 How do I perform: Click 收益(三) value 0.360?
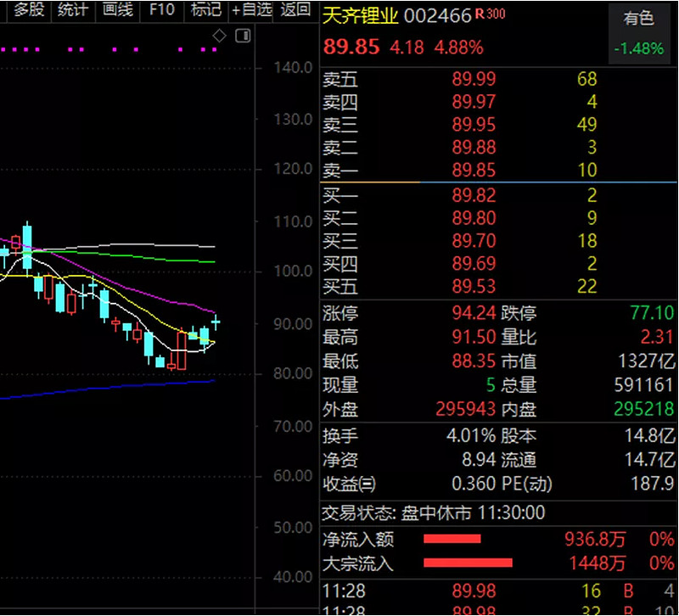click(474, 484)
